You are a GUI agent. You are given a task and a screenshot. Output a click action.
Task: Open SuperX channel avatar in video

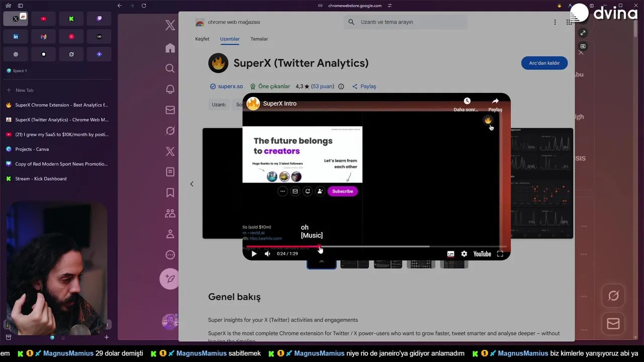[x=253, y=104]
